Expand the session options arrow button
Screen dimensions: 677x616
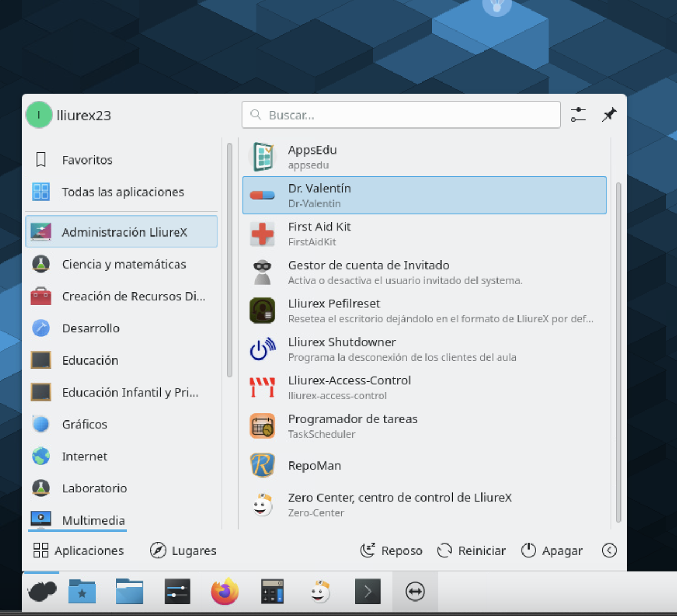tap(609, 550)
